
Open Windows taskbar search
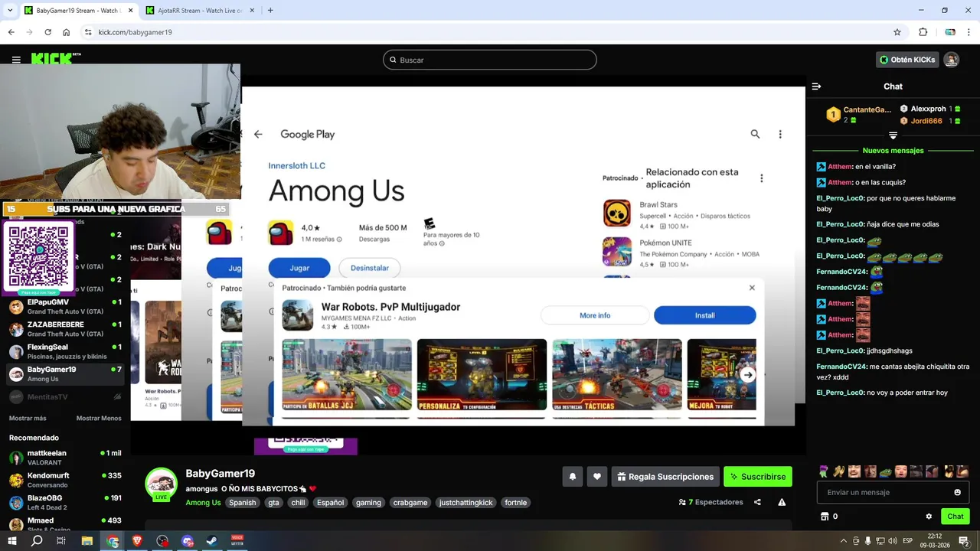pos(37,541)
